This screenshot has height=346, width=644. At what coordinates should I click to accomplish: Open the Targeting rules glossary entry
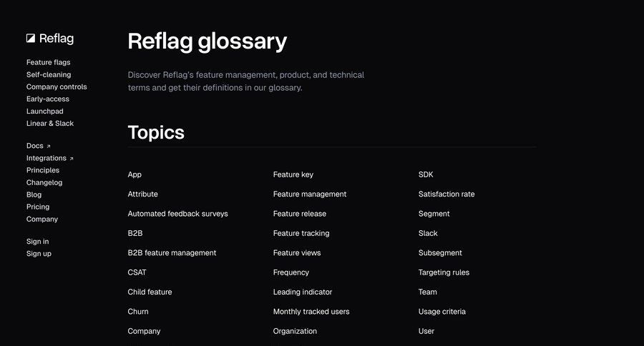coord(444,272)
